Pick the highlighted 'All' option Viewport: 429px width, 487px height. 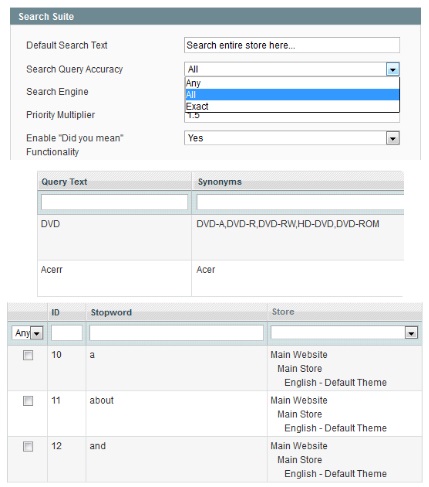tap(292, 95)
